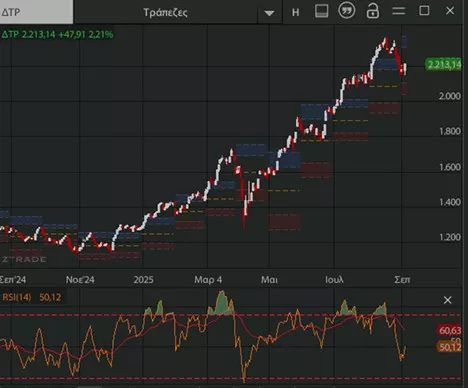Click the Ιουλ date axis label
The height and width of the screenshot is (388, 468).
334,280
